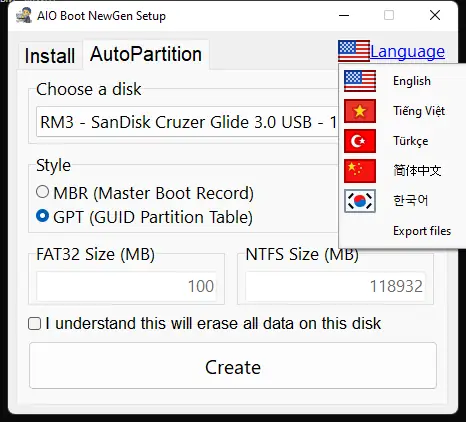Open the Choose a disk dropdown
The width and height of the screenshot is (466, 422).
pos(188,122)
